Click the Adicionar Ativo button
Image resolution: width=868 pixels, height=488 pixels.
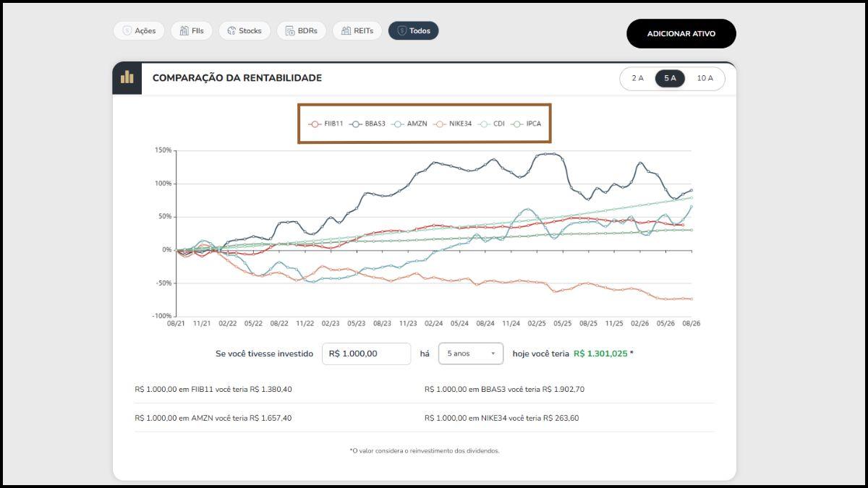click(x=681, y=34)
